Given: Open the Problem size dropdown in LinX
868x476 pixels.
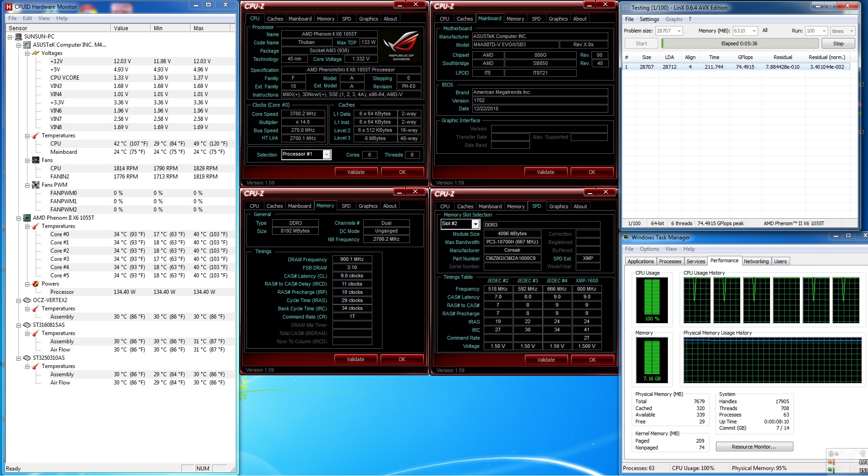Looking at the screenshot, I should (679, 31).
